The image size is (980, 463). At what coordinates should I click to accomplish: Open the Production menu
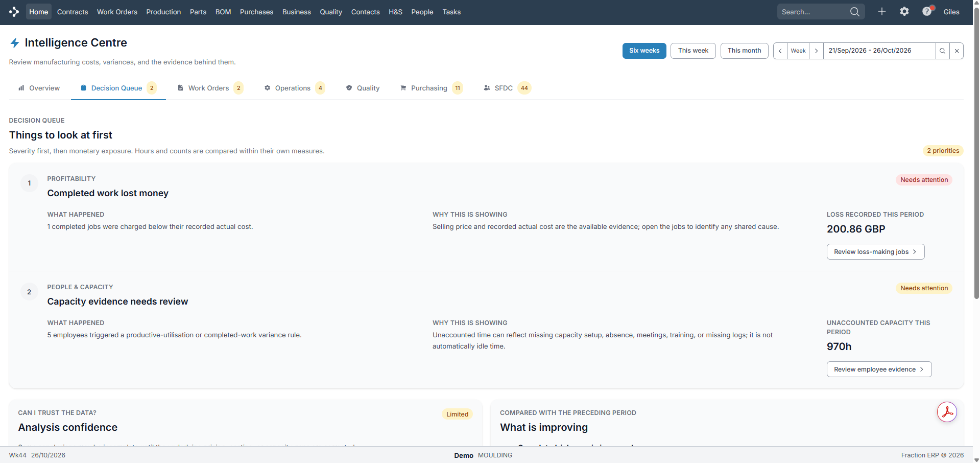click(x=163, y=12)
